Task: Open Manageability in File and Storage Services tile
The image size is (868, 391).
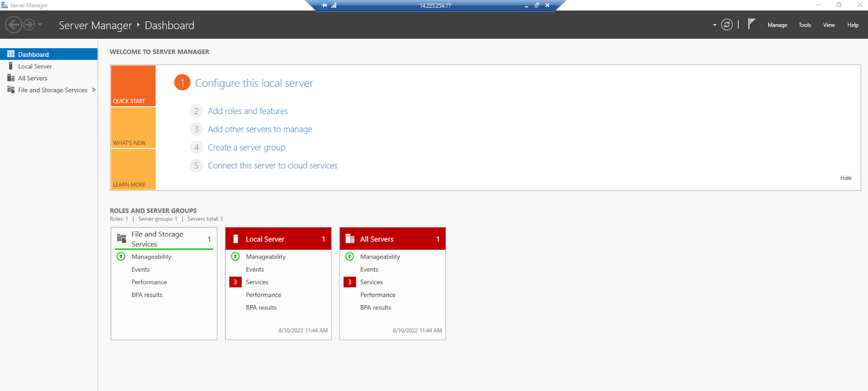Action: click(x=151, y=257)
